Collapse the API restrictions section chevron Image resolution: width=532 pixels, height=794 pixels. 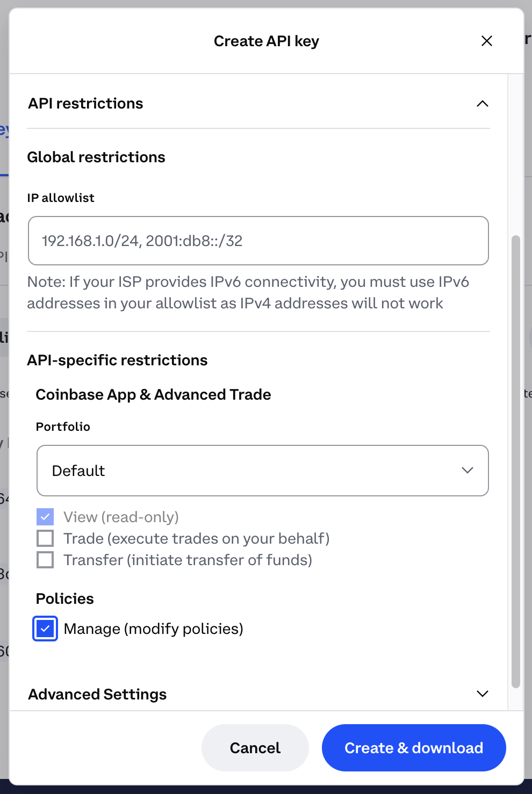click(483, 104)
